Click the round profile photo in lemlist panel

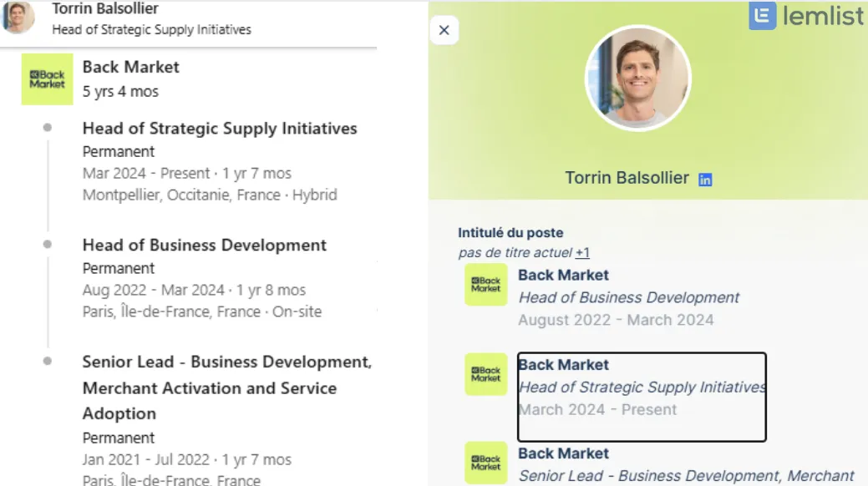(x=637, y=78)
